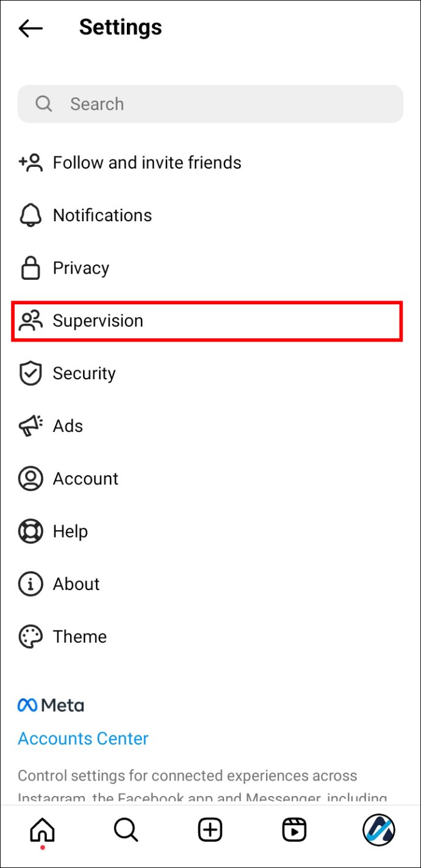
Task: Open the Explore search tab
Action: pos(126,830)
